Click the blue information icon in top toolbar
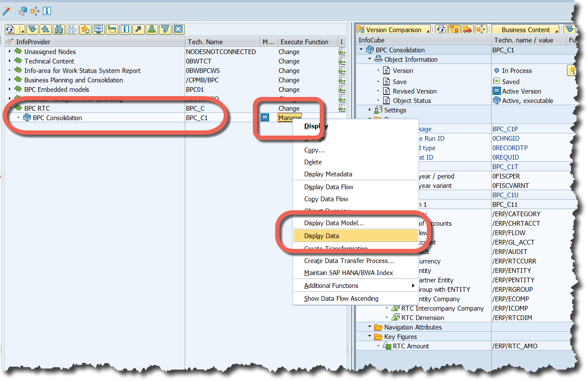The image size is (588, 381). pos(47,11)
